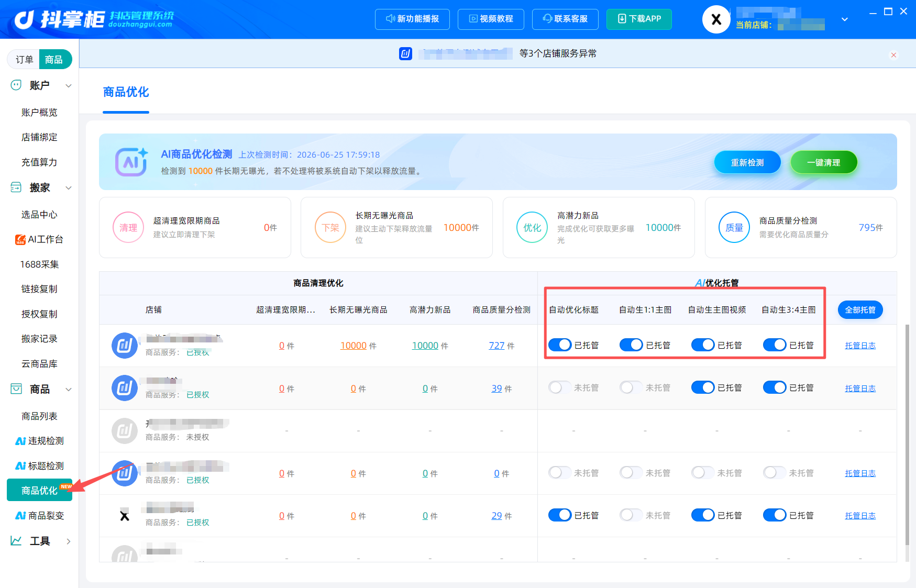Click the 一键清理 button
Image resolution: width=916 pixels, height=588 pixels.
[823, 162]
